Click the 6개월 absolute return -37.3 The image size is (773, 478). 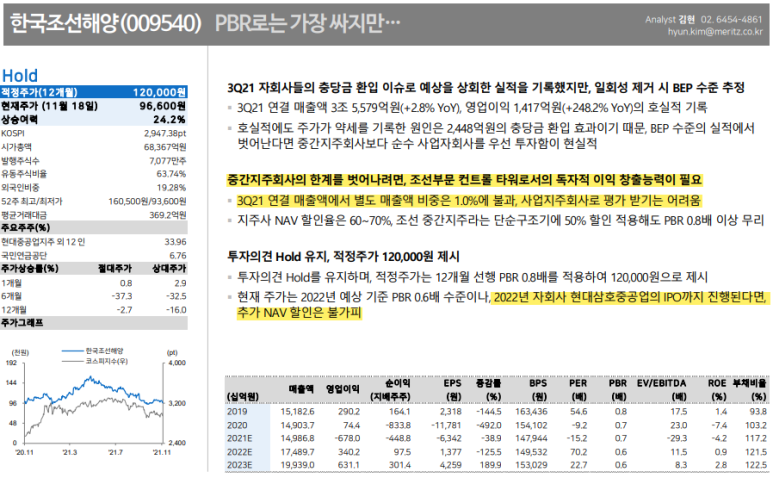click(122, 296)
